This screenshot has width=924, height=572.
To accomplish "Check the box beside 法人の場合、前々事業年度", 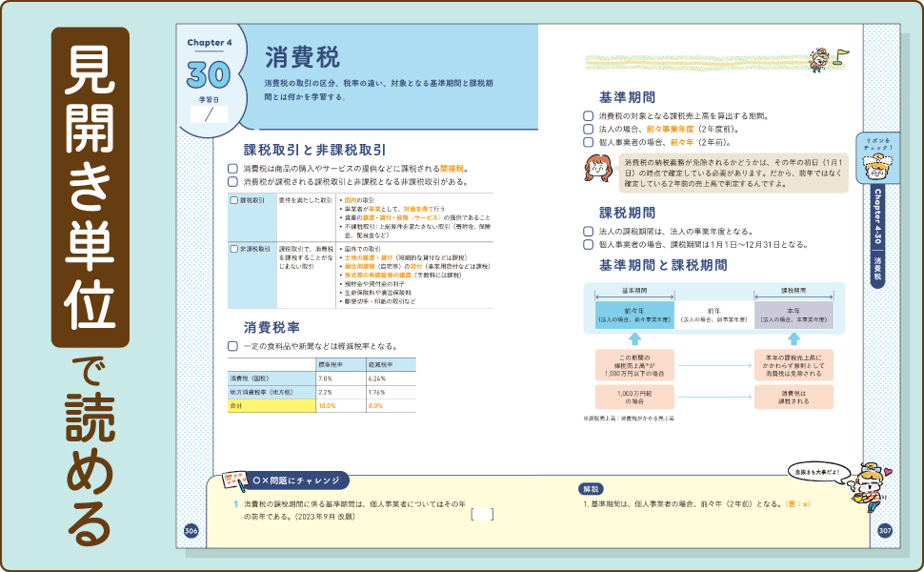I will [588, 129].
